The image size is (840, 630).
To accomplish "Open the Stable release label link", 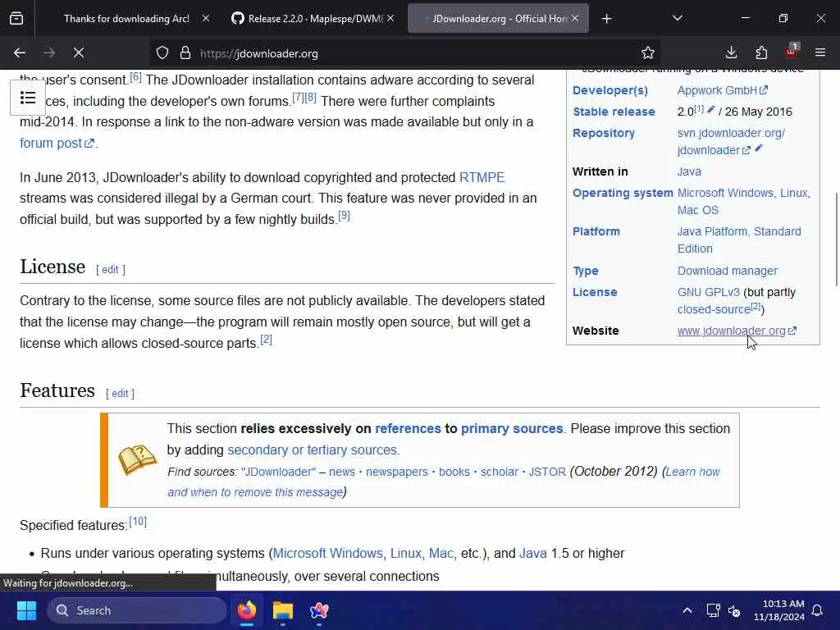I will pos(614,112).
